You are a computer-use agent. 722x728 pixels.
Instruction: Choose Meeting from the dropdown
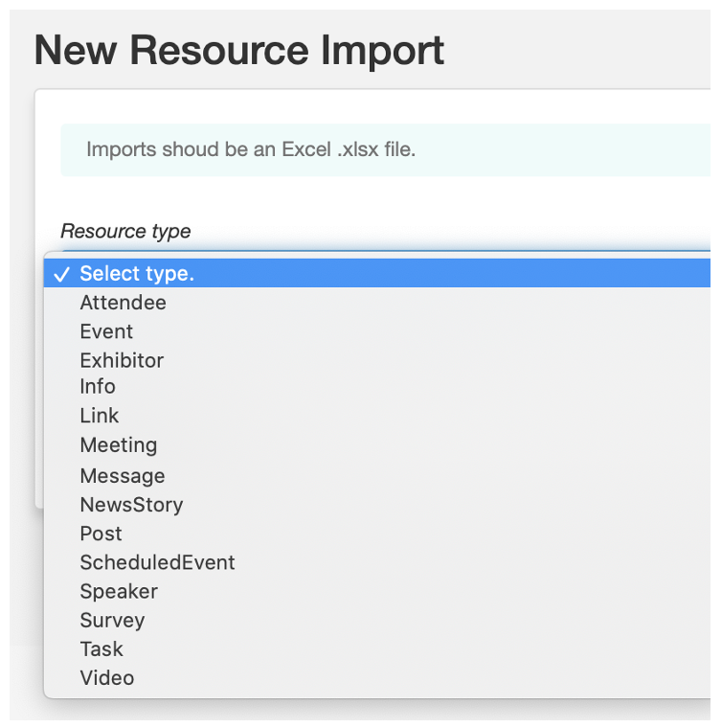(376, 444)
